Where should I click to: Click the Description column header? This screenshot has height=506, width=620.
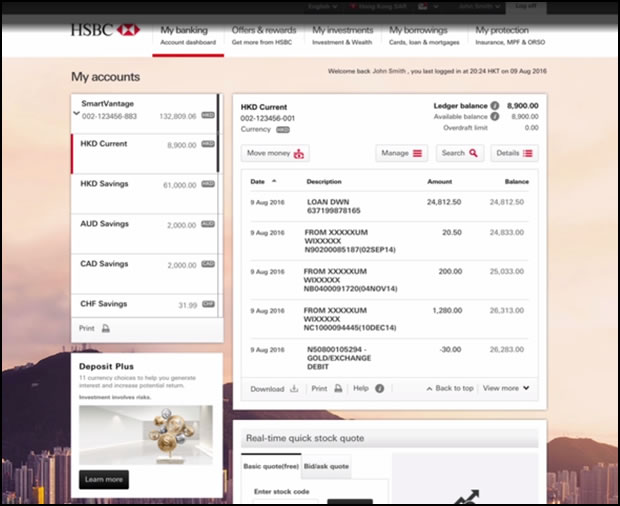324,181
